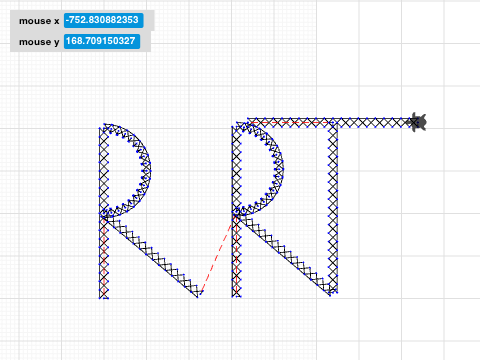Click where the second R's leg meets the T stem
The width and height of the screenshot is (480, 360).
pos(332,292)
